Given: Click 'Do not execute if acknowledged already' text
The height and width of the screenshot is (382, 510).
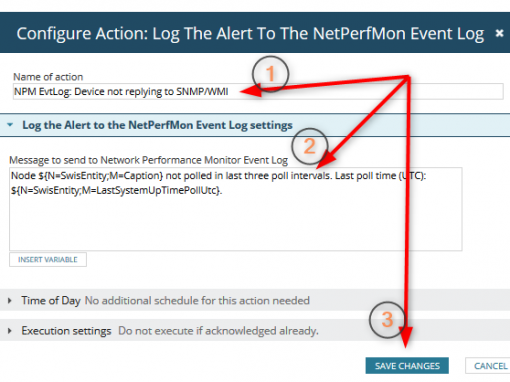Looking at the screenshot, I should (218, 331).
